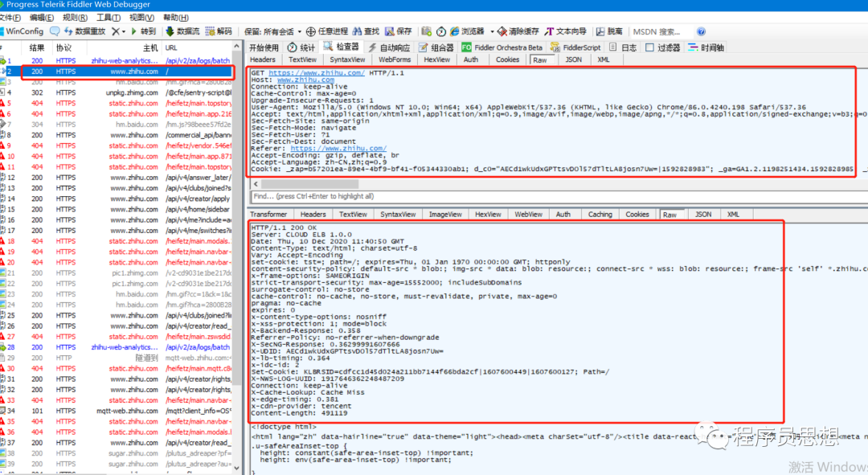The height and width of the screenshot is (475, 868).
Task: Toggle the Decode (解码) icon
Action: (x=211, y=31)
